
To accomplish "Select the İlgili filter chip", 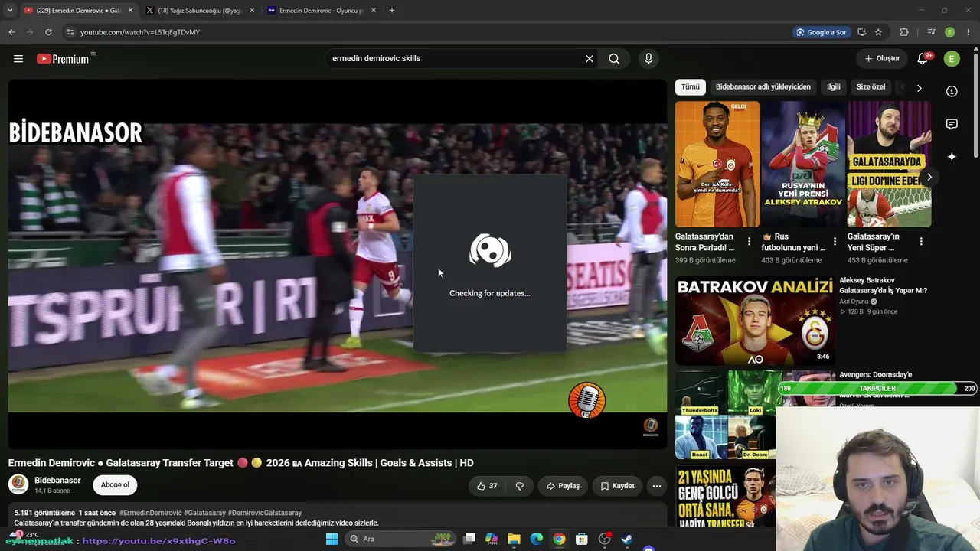I will [833, 87].
